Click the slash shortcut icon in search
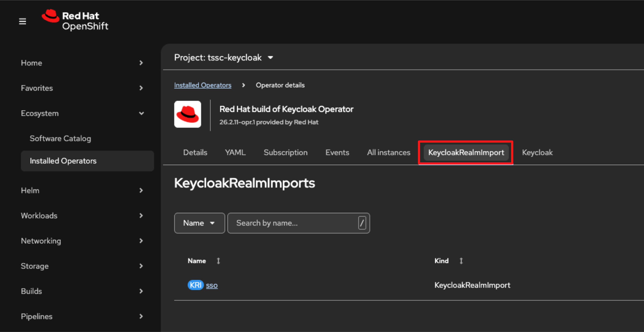The height and width of the screenshot is (332, 644). coord(362,223)
